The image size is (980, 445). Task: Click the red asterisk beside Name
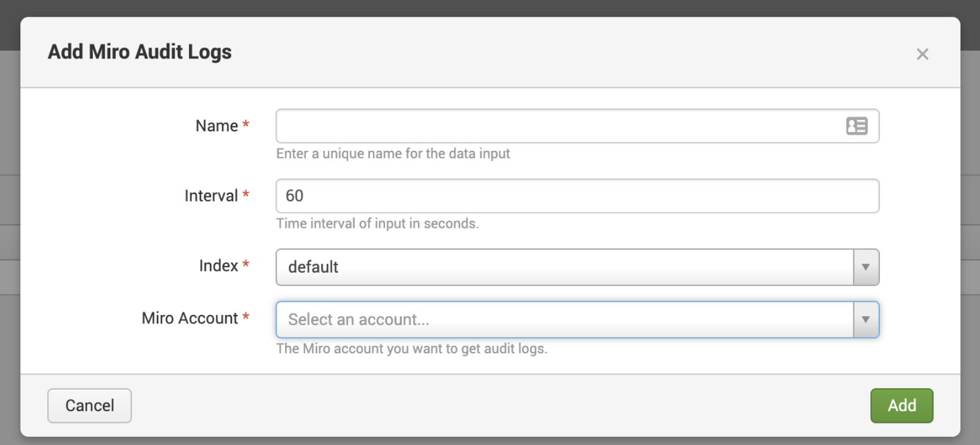[246, 125]
